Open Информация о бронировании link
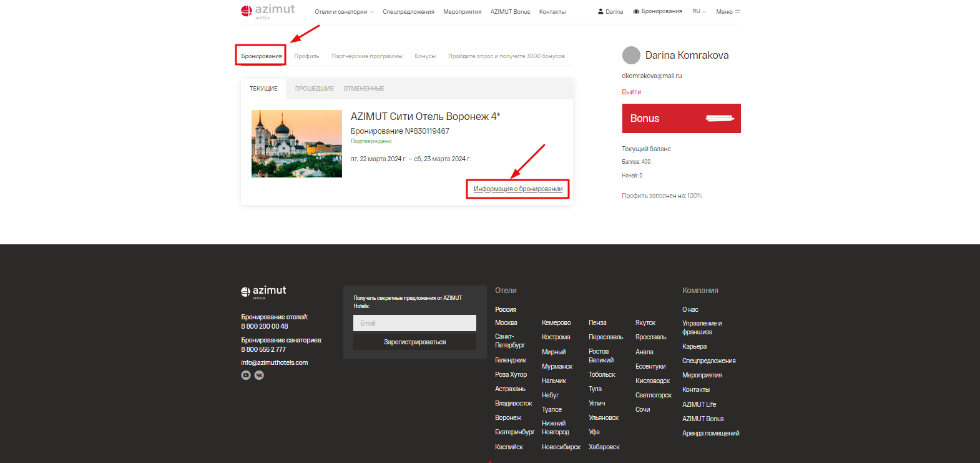This screenshot has height=463, width=980. coord(518,189)
